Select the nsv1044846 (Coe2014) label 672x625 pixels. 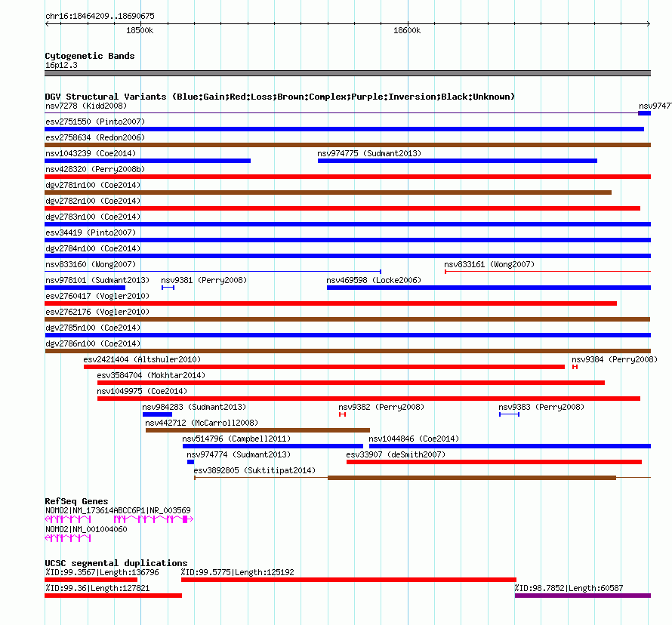tap(414, 439)
